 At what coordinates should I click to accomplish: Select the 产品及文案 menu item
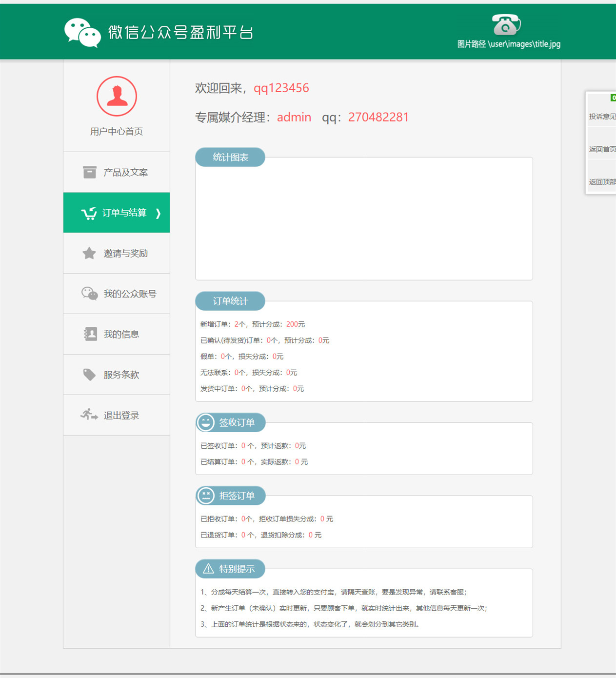125,172
